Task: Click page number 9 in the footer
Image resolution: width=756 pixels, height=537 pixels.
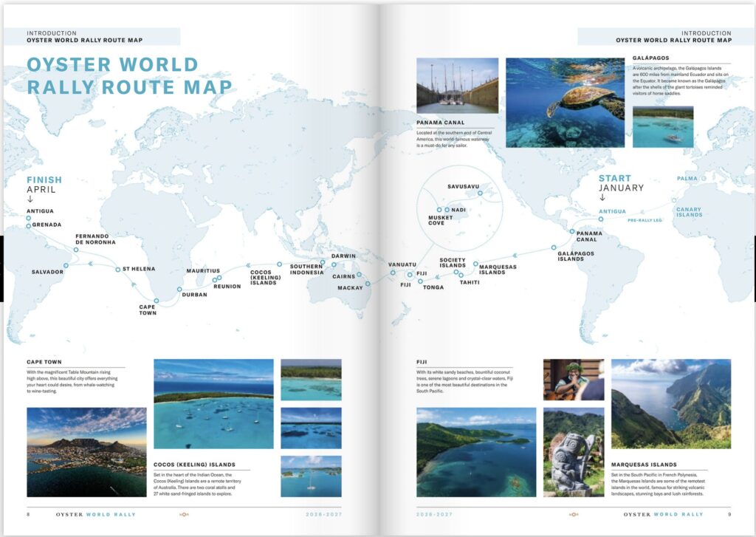Action: coord(729,513)
